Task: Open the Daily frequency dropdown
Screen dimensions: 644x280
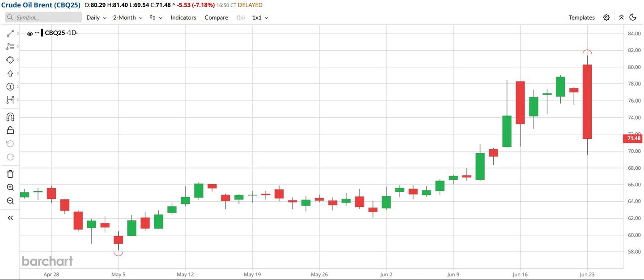Action: pos(96,17)
